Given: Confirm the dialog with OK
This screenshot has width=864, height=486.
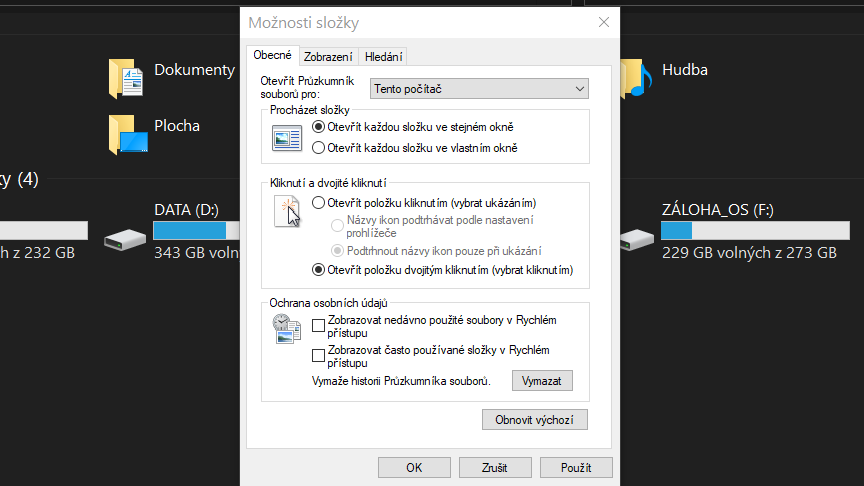Looking at the screenshot, I should 414,467.
